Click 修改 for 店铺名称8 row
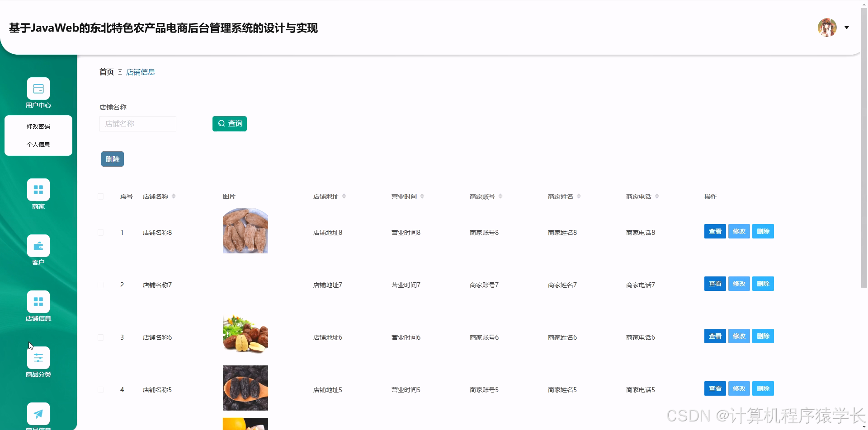The width and height of the screenshot is (868, 430). coord(739,231)
